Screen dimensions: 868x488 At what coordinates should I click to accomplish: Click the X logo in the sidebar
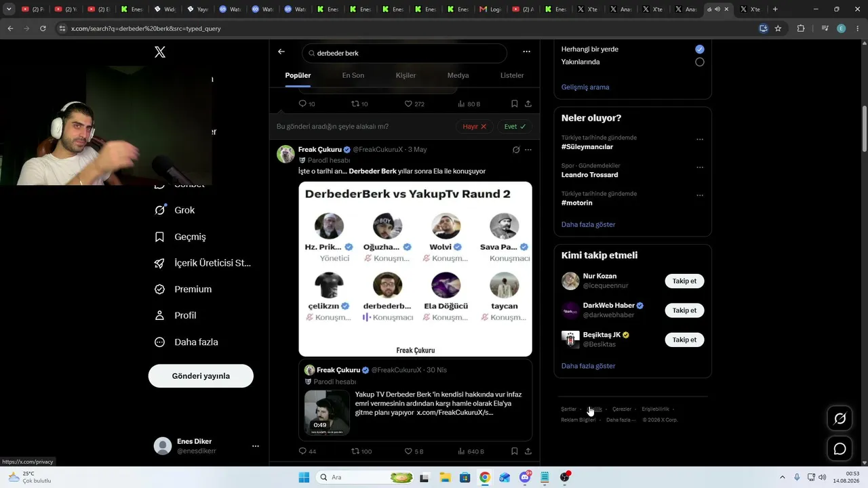click(160, 52)
